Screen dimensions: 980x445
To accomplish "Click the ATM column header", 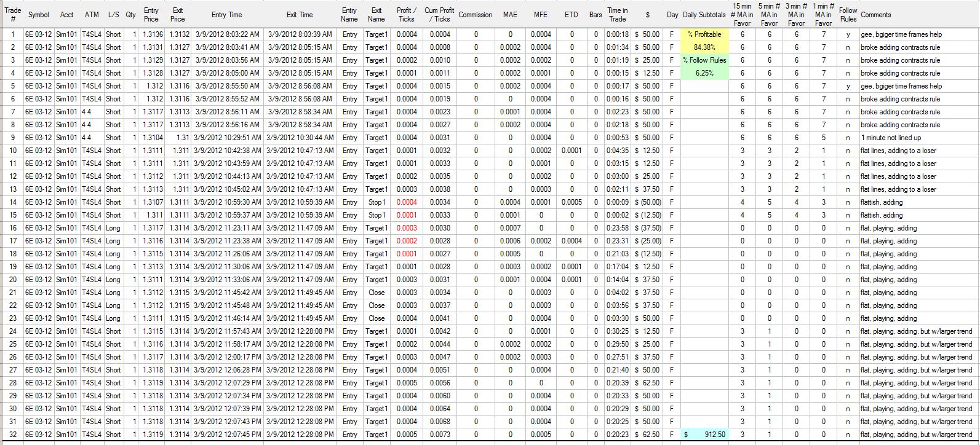I will 92,15.
